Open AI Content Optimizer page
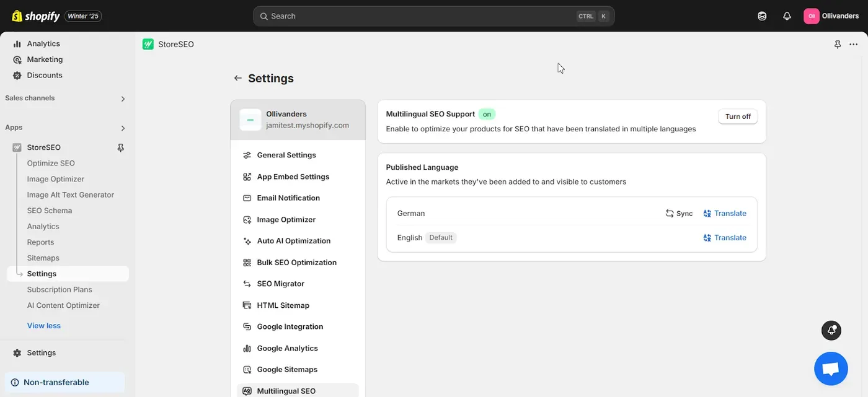 coord(63,305)
